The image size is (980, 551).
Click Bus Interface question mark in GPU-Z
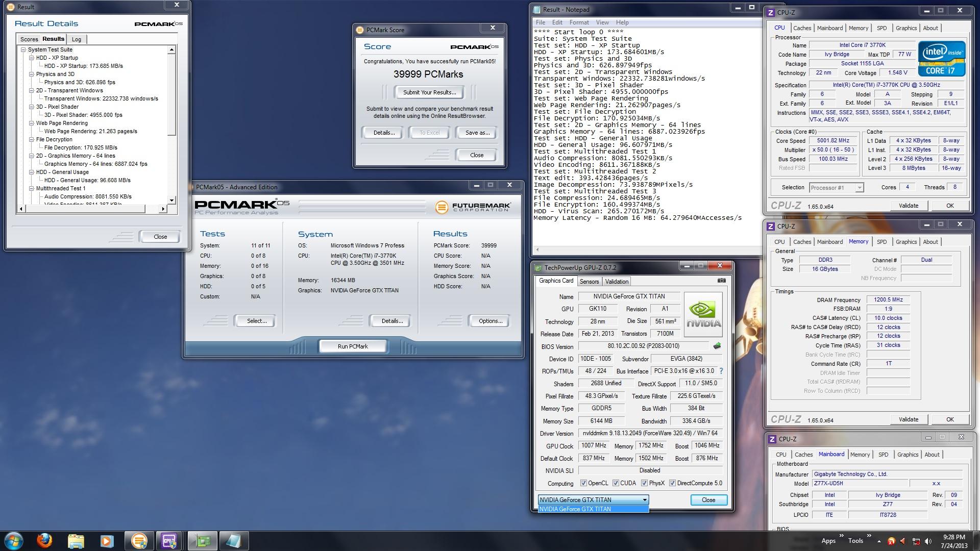click(721, 371)
